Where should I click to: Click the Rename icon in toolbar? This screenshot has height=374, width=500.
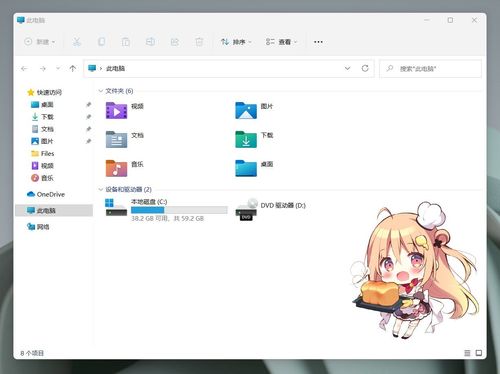pos(150,42)
